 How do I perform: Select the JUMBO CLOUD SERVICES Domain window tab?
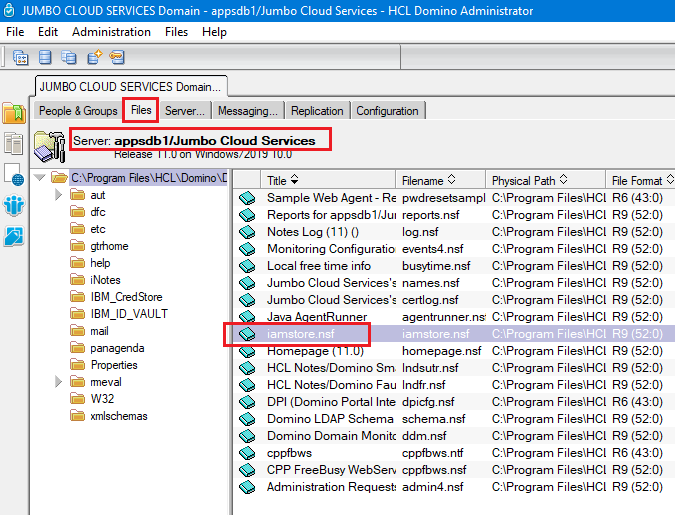tap(131, 87)
